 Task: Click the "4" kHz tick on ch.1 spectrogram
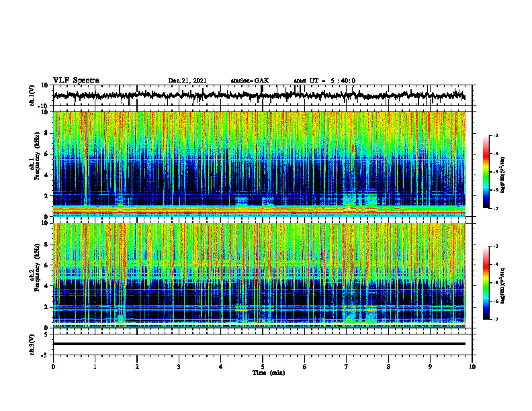point(46,175)
